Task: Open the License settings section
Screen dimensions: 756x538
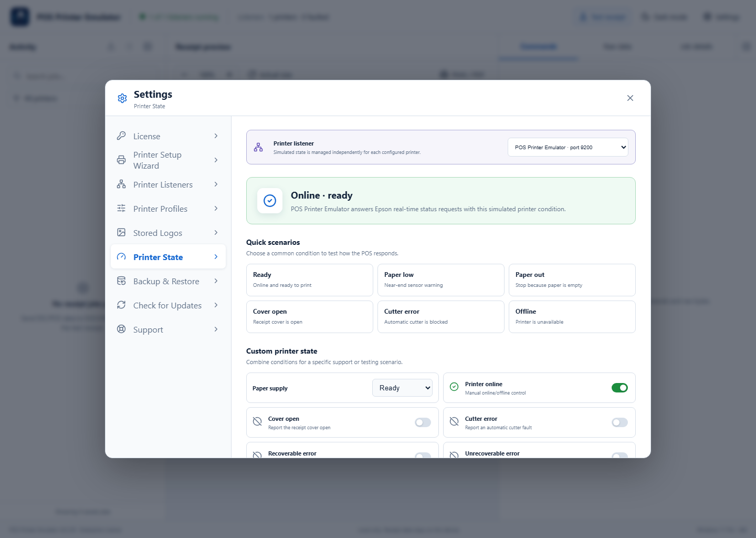Action: [168, 136]
